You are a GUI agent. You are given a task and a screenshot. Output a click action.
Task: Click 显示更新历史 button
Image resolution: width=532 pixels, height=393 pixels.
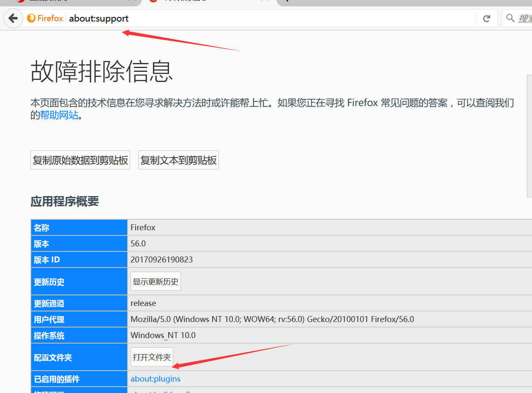click(156, 281)
